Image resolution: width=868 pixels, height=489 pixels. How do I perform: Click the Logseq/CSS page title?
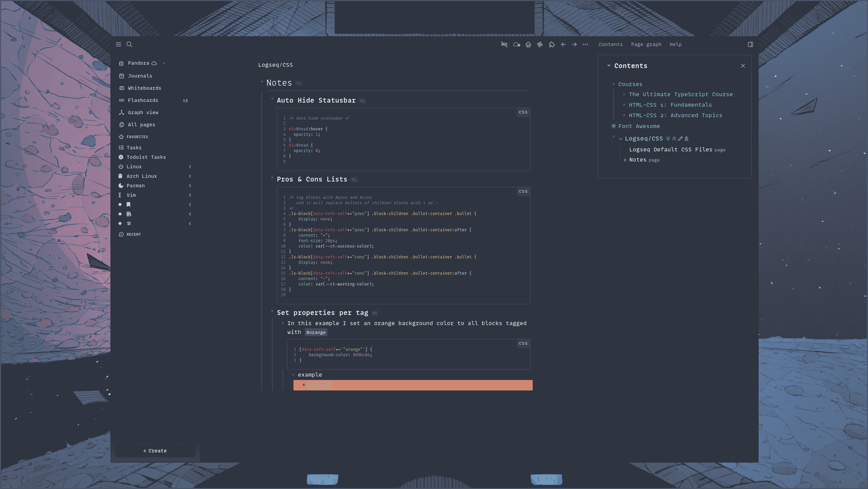(275, 64)
